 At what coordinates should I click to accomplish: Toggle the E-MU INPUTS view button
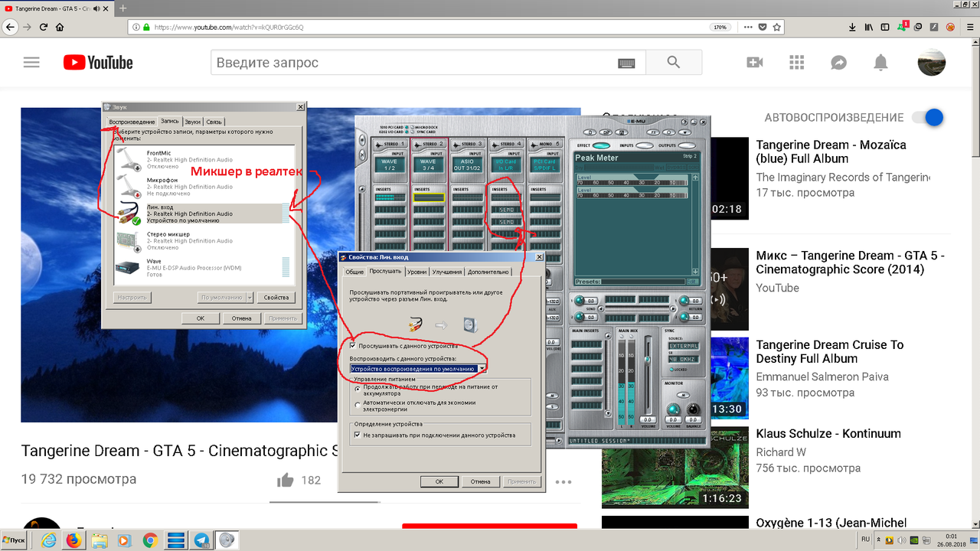pyautogui.click(x=645, y=145)
